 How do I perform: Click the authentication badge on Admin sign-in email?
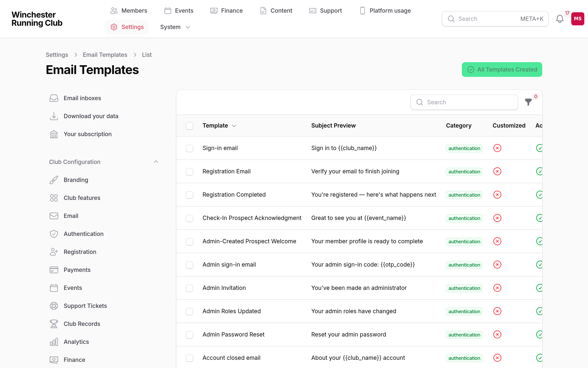tap(464, 265)
